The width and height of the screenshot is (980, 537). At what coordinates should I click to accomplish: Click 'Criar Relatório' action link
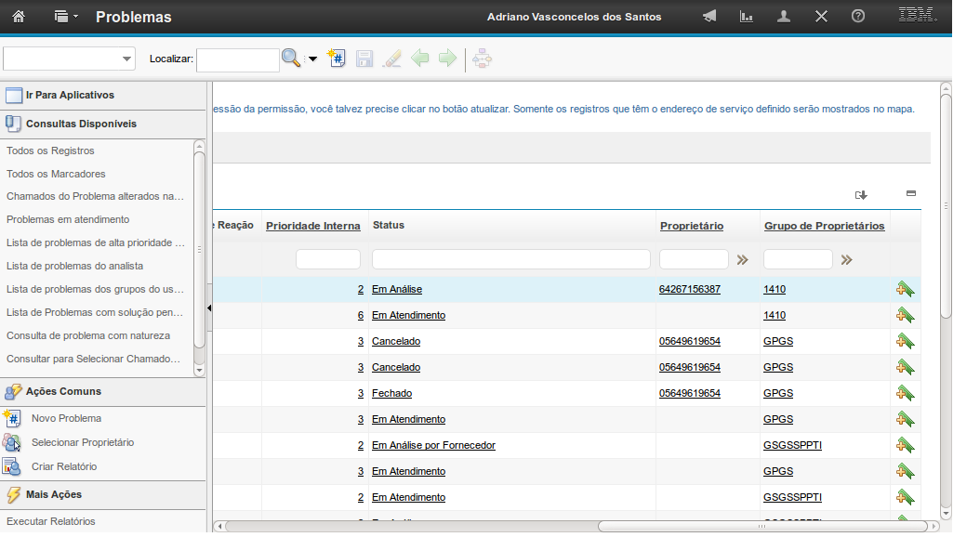[x=64, y=467]
